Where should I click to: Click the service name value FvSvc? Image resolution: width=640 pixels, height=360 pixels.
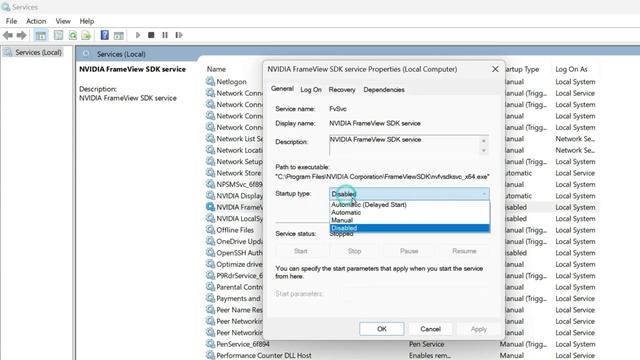pyautogui.click(x=338, y=109)
